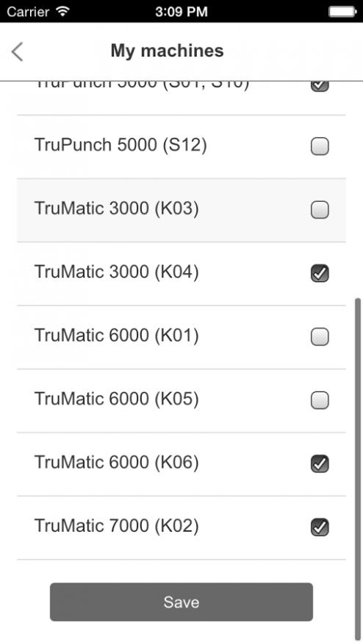Uncheck the TruMatic 3000 (K04) checkbox
The image size is (363, 644).
tap(320, 273)
